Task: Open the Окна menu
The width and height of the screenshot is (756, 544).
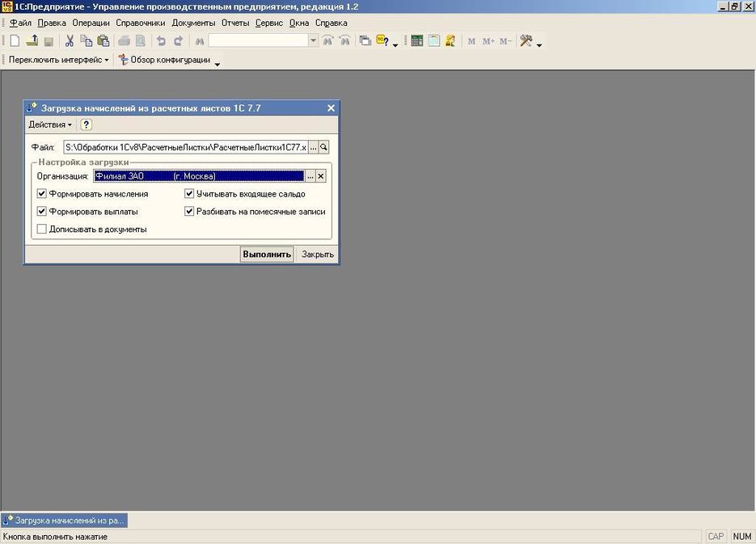Action: 299,23
